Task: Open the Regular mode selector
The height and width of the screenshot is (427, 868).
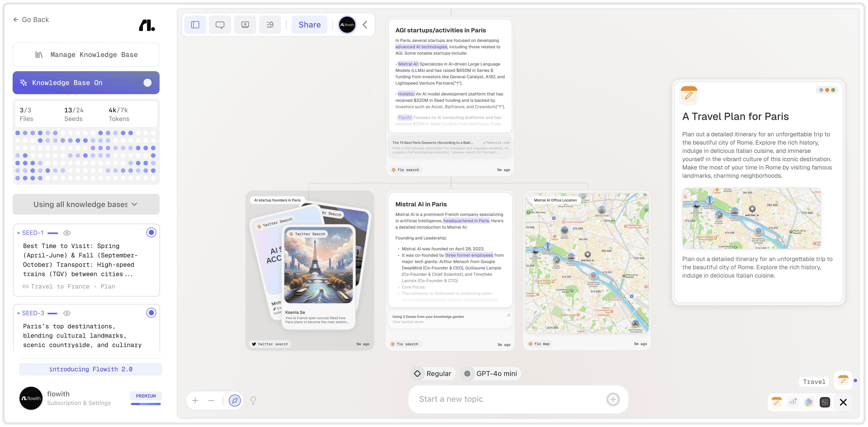Action: (433, 373)
